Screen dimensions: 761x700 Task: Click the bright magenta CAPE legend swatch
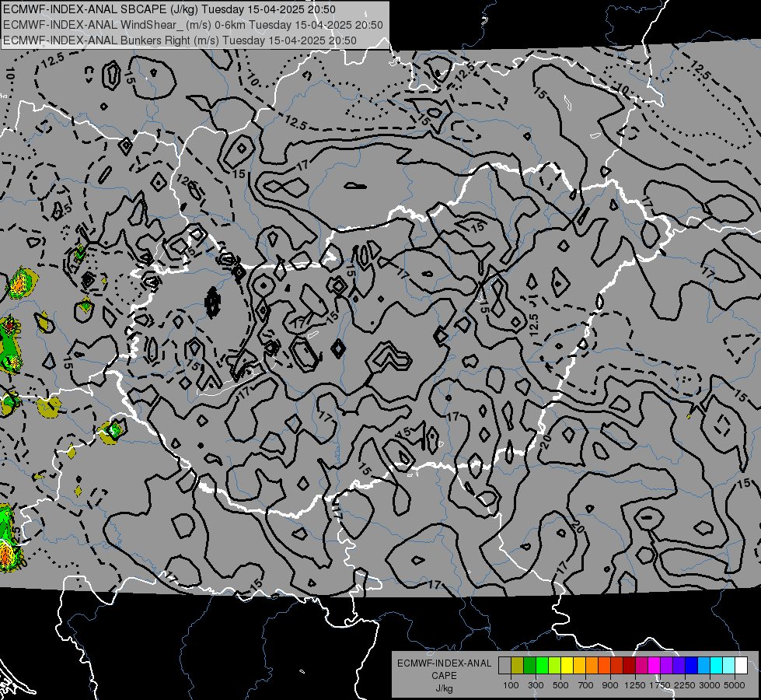(655, 666)
